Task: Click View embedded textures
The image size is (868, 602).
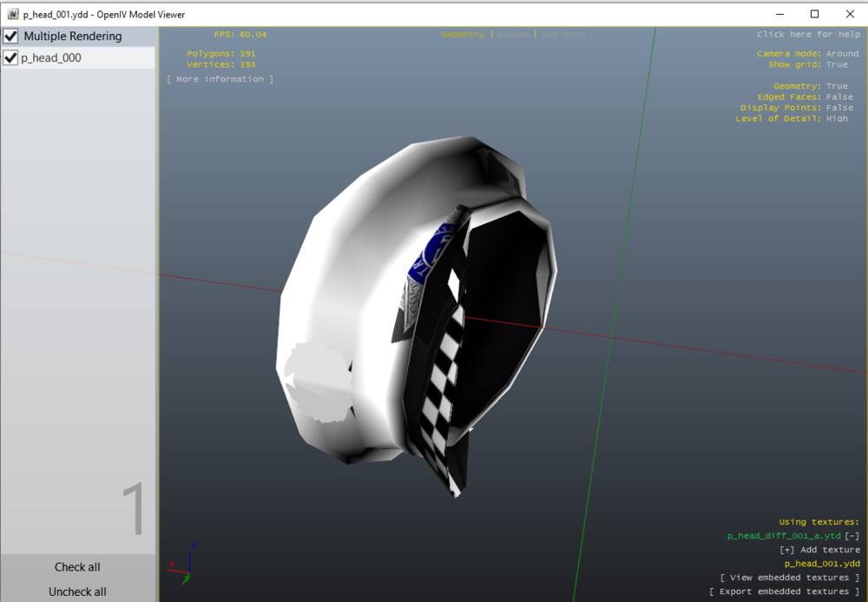Action: click(791, 577)
